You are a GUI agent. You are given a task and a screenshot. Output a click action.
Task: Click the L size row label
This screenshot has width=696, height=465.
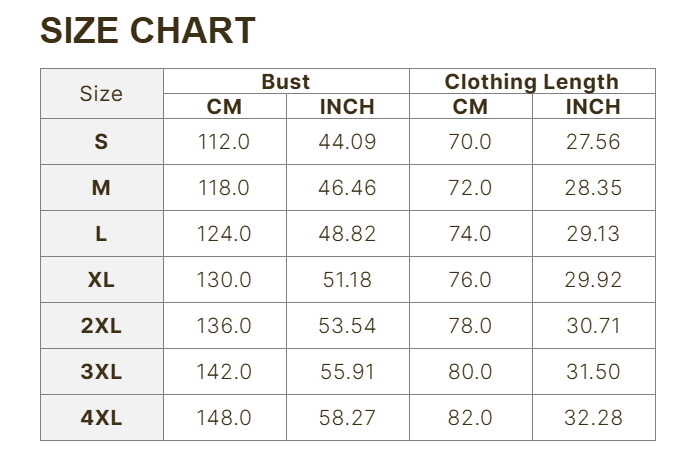tap(101, 234)
